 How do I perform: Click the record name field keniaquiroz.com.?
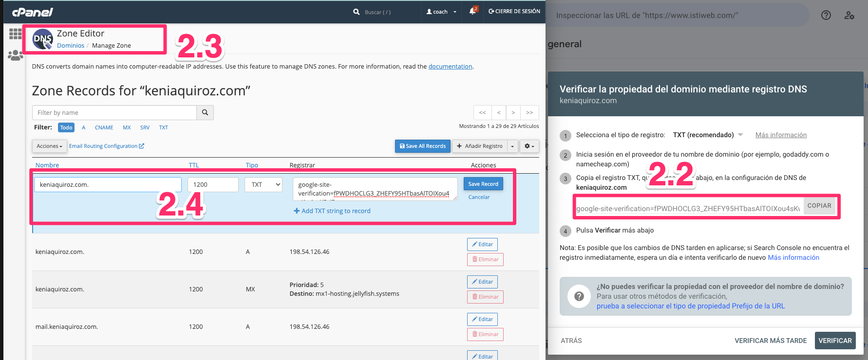[108, 184]
